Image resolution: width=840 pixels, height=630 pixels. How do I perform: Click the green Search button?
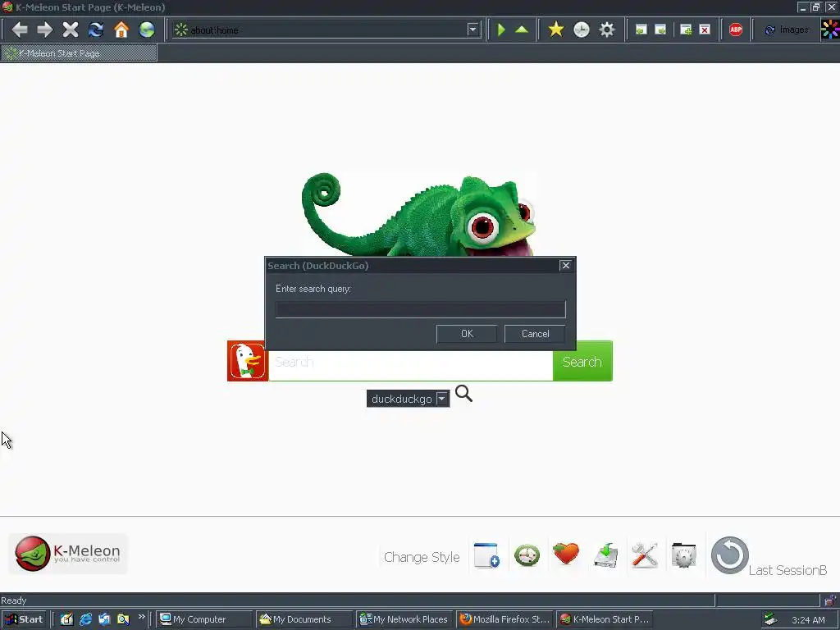[582, 361]
